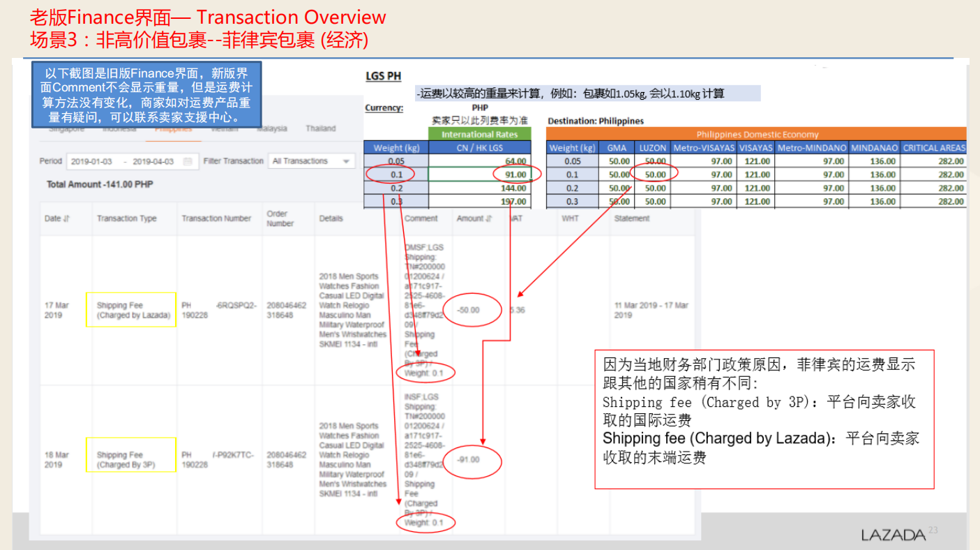The image size is (980, 550).
Task: Click the 2019-04-03 end date field
Action: [153, 161]
